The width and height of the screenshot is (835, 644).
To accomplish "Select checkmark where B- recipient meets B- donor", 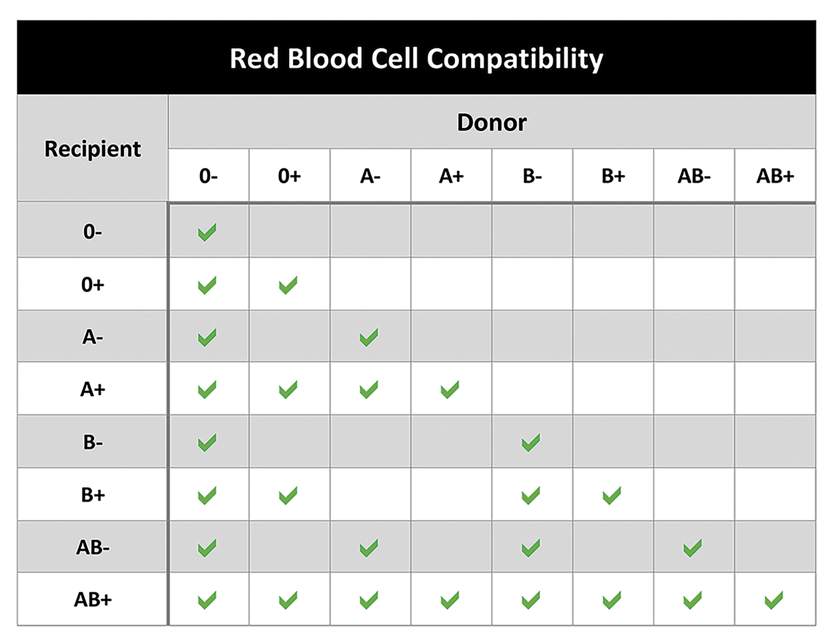I will [531, 442].
